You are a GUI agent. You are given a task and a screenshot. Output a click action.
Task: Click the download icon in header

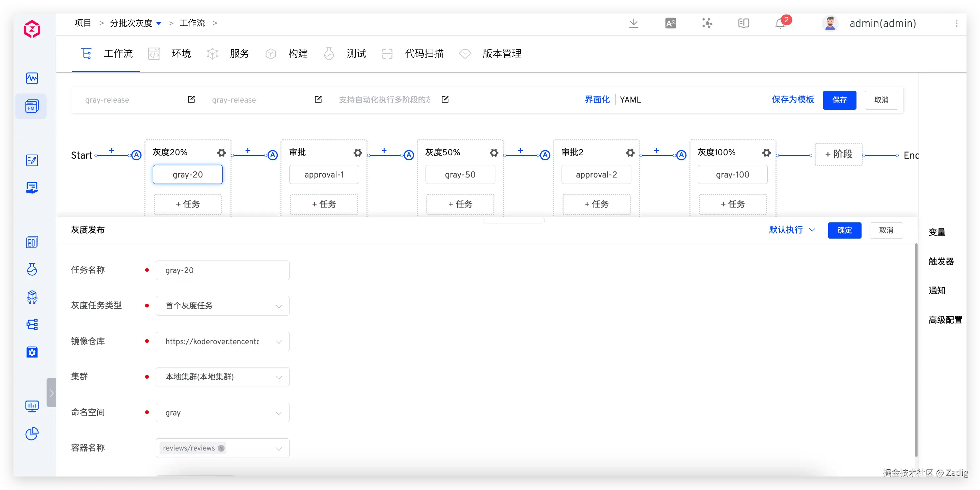pos(633,23)
